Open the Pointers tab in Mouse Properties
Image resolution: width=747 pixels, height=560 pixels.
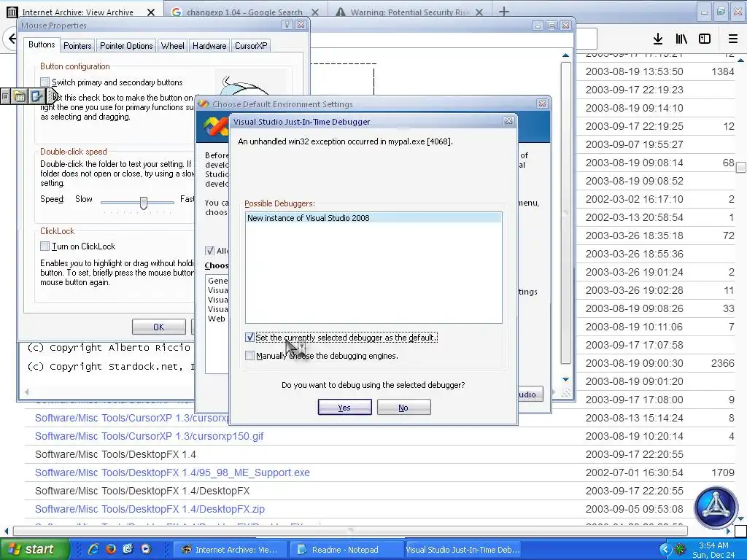point(77,46)
